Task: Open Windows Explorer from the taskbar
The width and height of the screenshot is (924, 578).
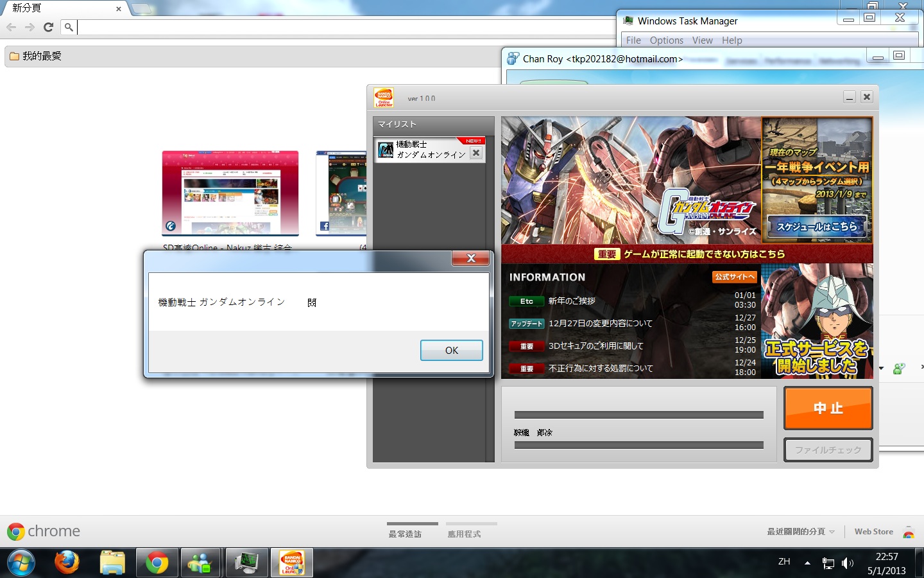Action: (112, 563)
